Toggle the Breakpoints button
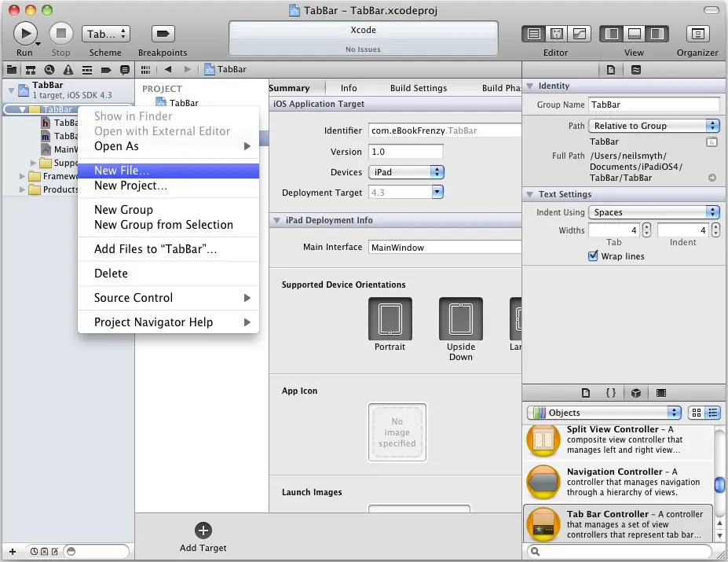The image size is (728, 562). coord(163,34)
